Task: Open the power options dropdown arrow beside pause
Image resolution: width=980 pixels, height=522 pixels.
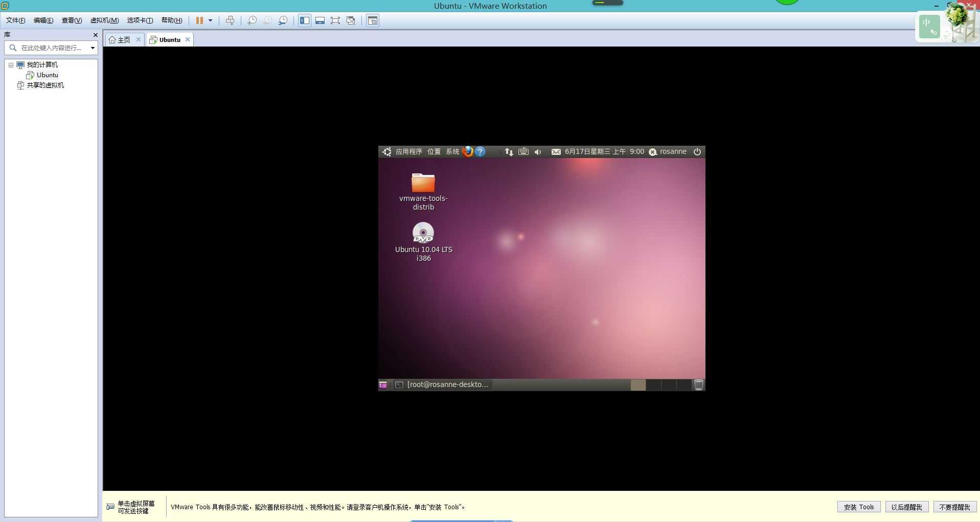Action: [210, 20]
